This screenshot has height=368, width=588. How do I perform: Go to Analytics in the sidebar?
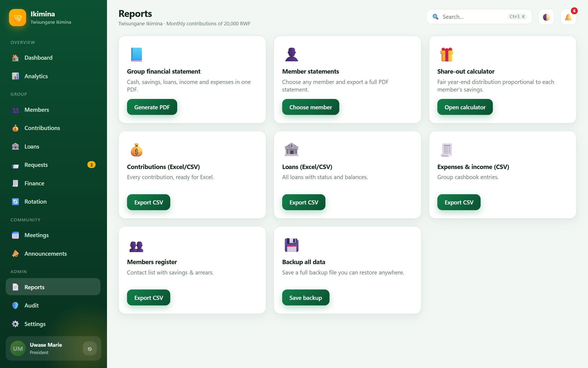(x=53, y=76)
